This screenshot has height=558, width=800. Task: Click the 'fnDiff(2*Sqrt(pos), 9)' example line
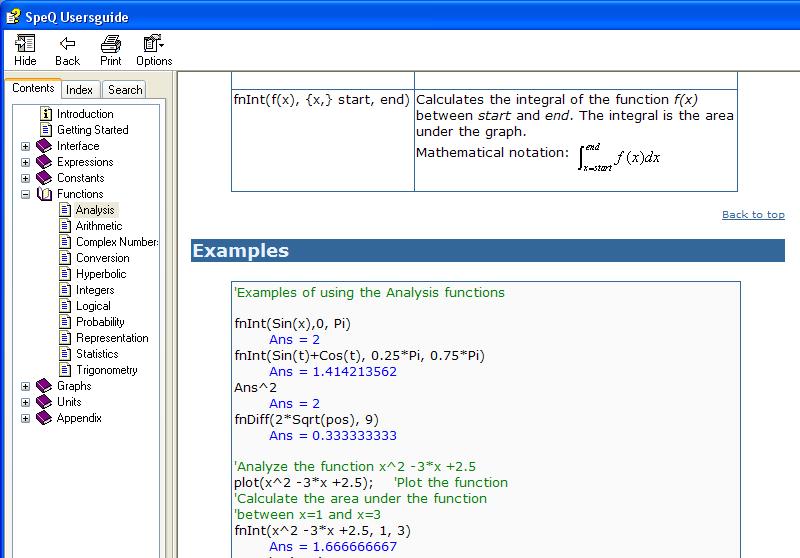307,419
